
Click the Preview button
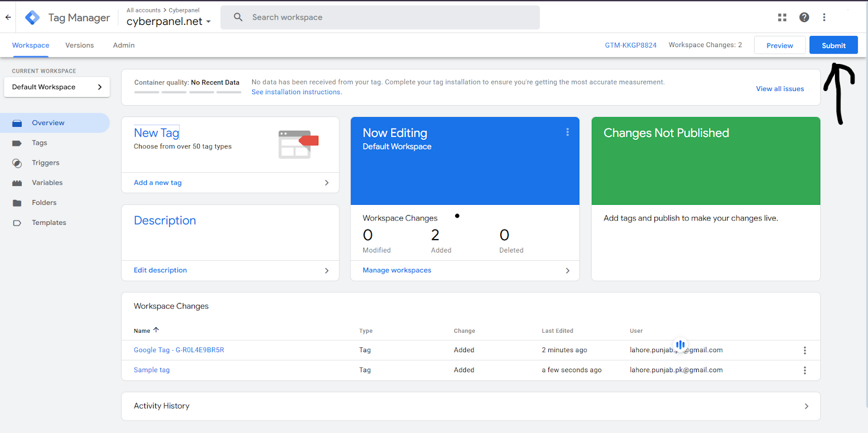coord(780,45)
